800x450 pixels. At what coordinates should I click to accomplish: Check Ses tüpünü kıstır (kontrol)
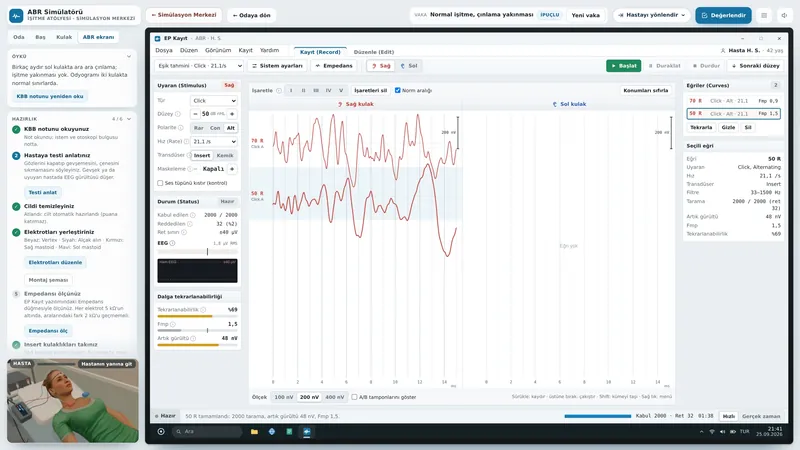pos(160,183)
